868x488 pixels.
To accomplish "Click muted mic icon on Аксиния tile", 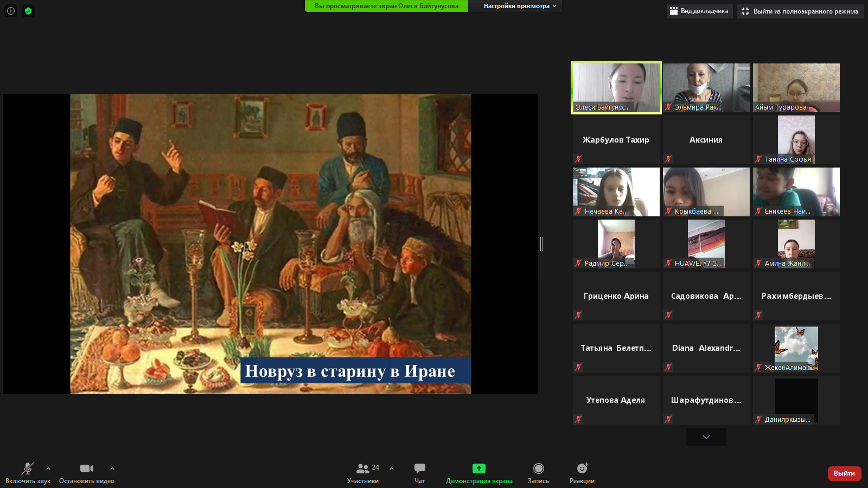I will (x=668, y=159).
